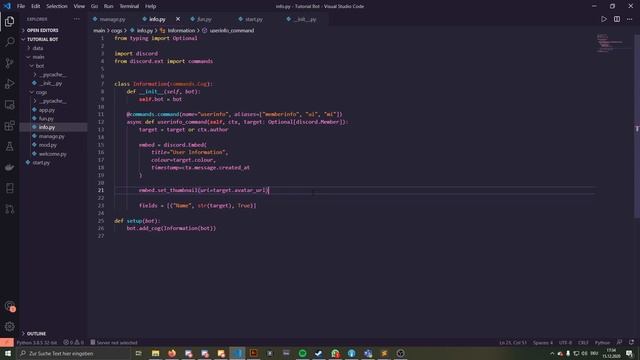This screenshot has height=360, width=640.
Task: Open Remote Explorer view in activity bar
Action: pyautogui.click(x=9, y=104)
